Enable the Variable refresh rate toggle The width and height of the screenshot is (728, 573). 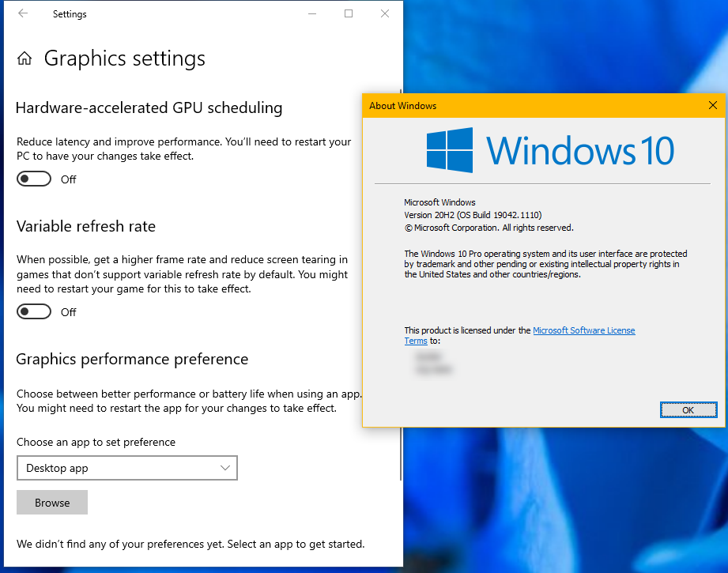pyautogui.click(x=34, y=311)
